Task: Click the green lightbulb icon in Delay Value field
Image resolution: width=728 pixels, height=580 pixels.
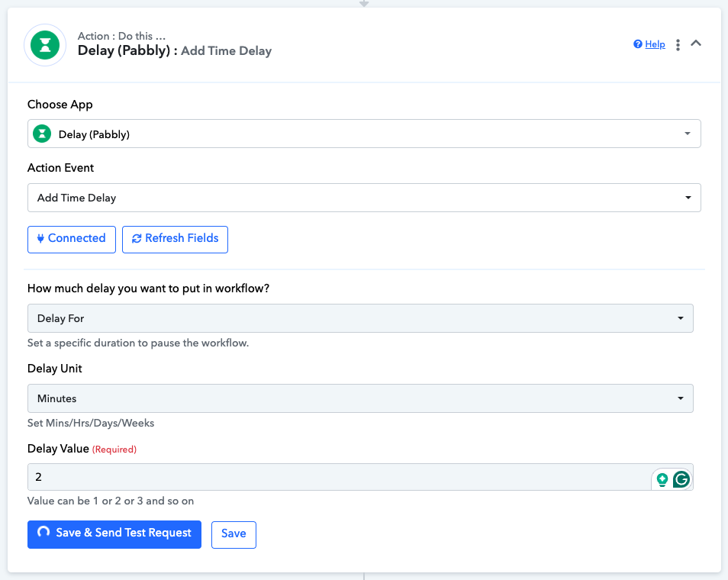Action: (x=662, y=479)
